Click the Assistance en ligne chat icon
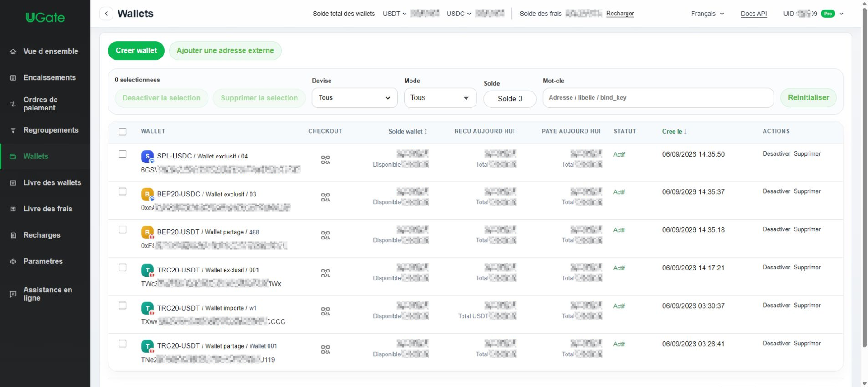The width and height of the screenshot is (868, 387). 13,294
